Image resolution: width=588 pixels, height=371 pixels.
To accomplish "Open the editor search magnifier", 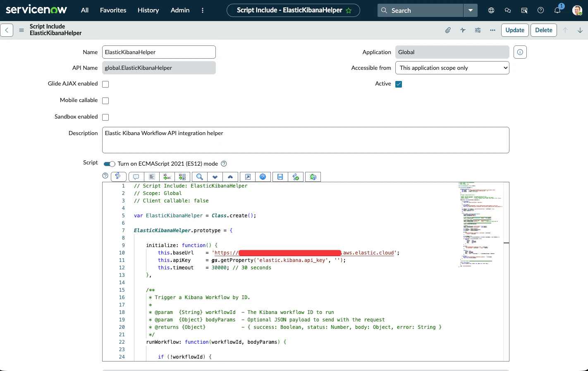I will click(x=199, y=177).
